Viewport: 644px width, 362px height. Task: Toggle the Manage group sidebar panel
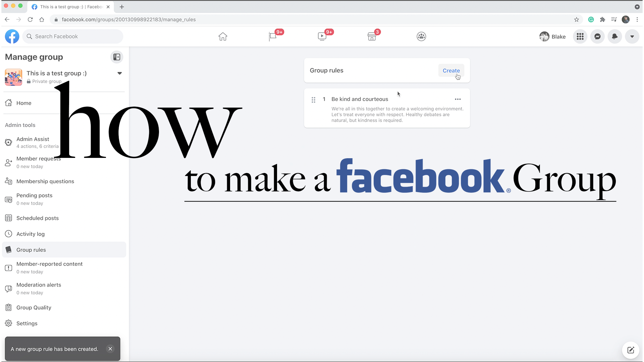(x=117, y=57)
